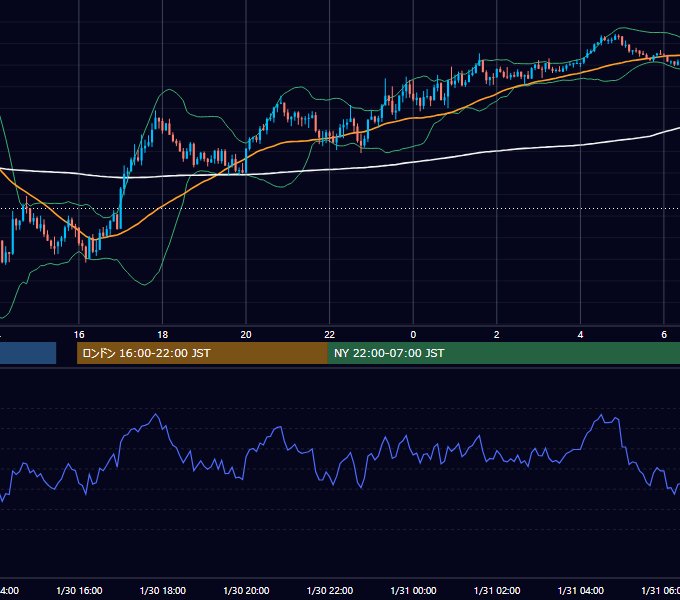Click the '22' hour label on price chart axis
Image resolution: width=680 pixels, height=600 pixels.
point(330,335)
